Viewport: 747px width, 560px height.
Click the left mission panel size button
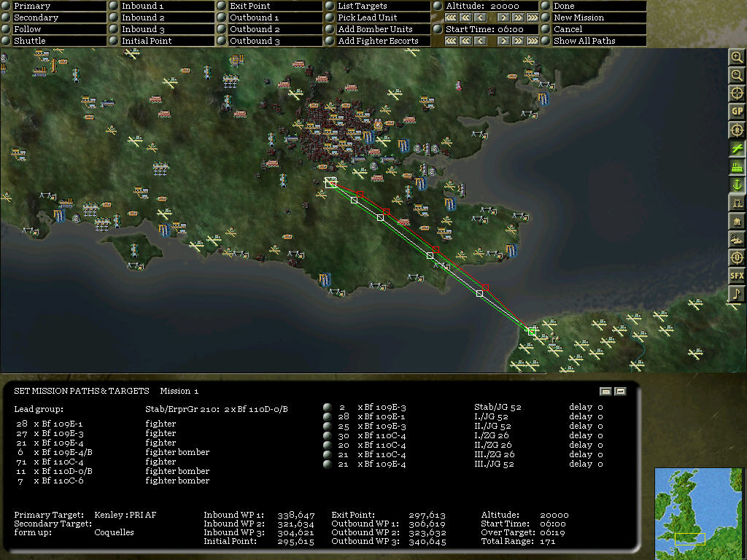605,392
